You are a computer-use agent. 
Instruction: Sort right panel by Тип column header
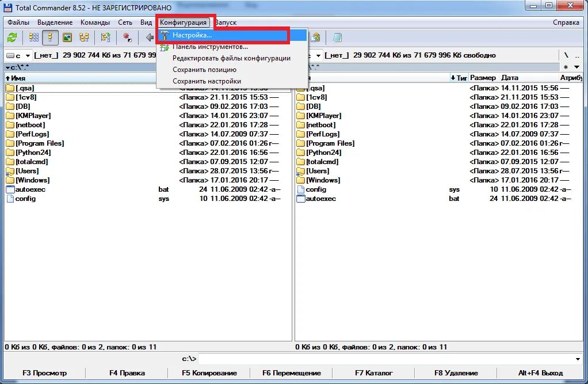459,78
